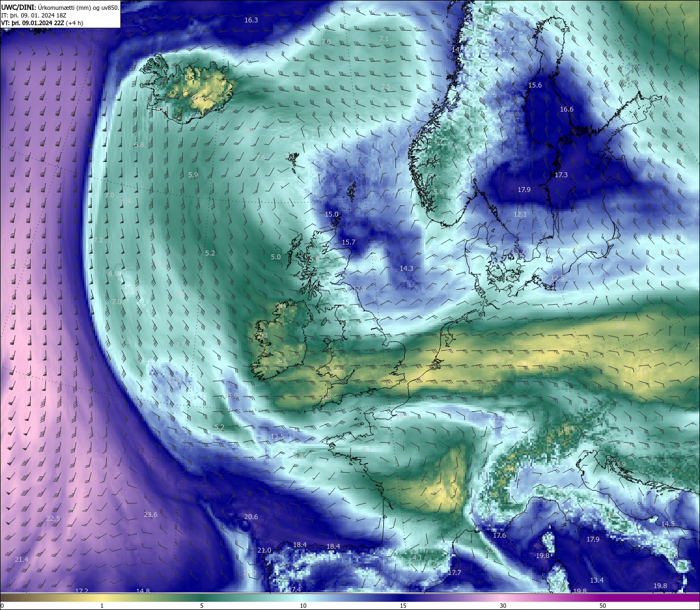This screenshot has height=610, width=700.
Task: Click legend tick label 0
Action: 2,606
